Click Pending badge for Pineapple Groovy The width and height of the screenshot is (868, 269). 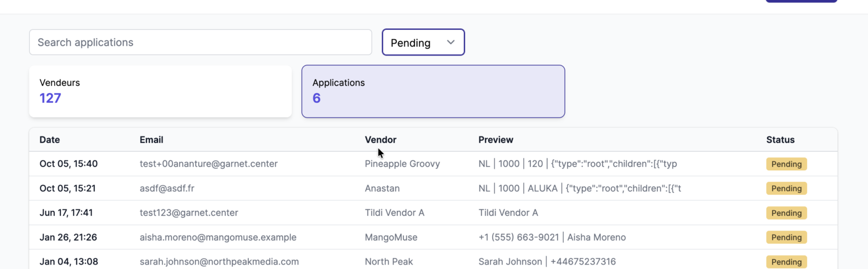pyautogui.click(x=787, y=164)
